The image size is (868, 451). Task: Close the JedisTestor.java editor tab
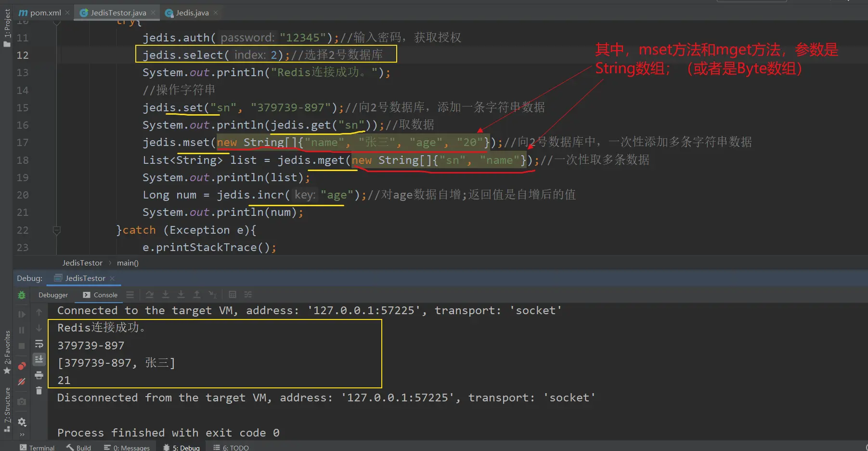tap(153, 13)
